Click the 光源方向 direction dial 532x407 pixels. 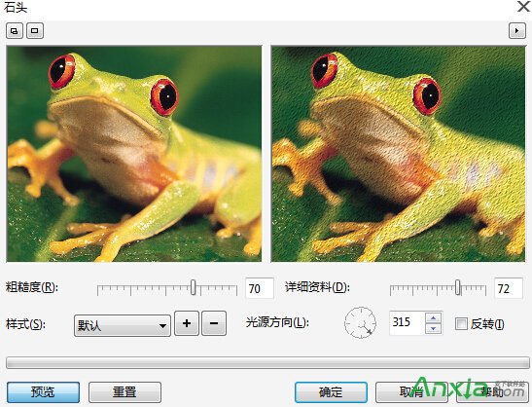[x=360, y=322]
